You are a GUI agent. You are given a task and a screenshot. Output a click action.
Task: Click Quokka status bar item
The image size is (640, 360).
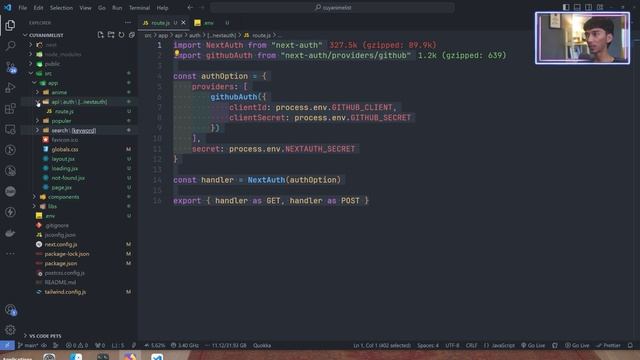point(262,345)
